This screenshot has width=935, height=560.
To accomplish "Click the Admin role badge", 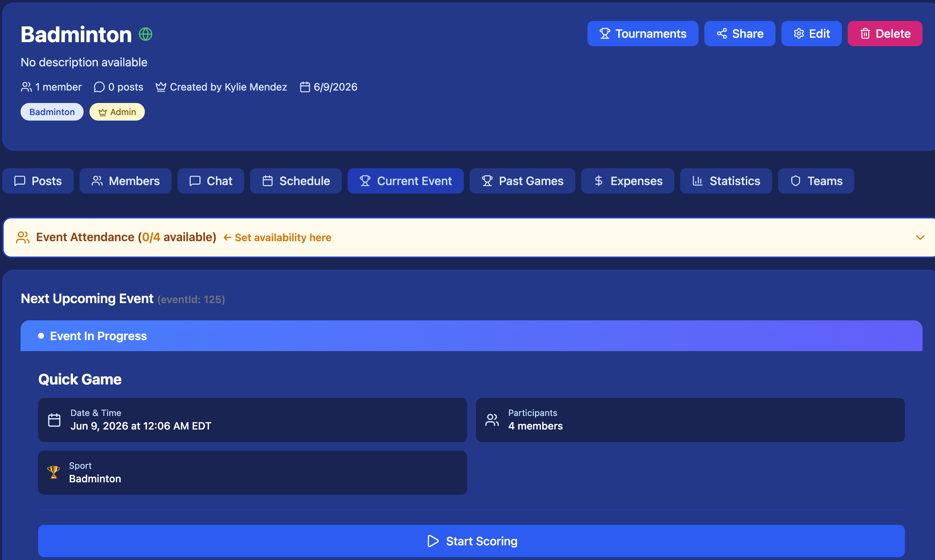I will 117,112.
